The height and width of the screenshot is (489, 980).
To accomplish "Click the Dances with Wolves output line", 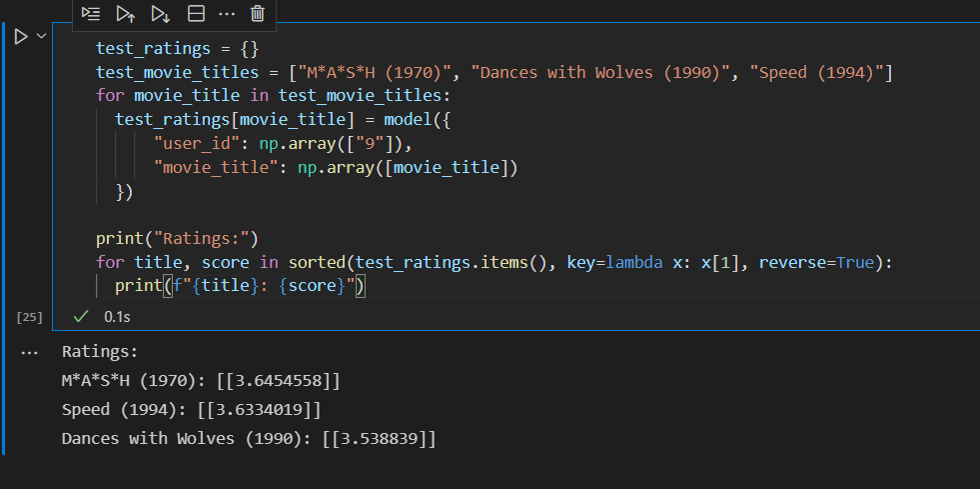I will point(249,439).
